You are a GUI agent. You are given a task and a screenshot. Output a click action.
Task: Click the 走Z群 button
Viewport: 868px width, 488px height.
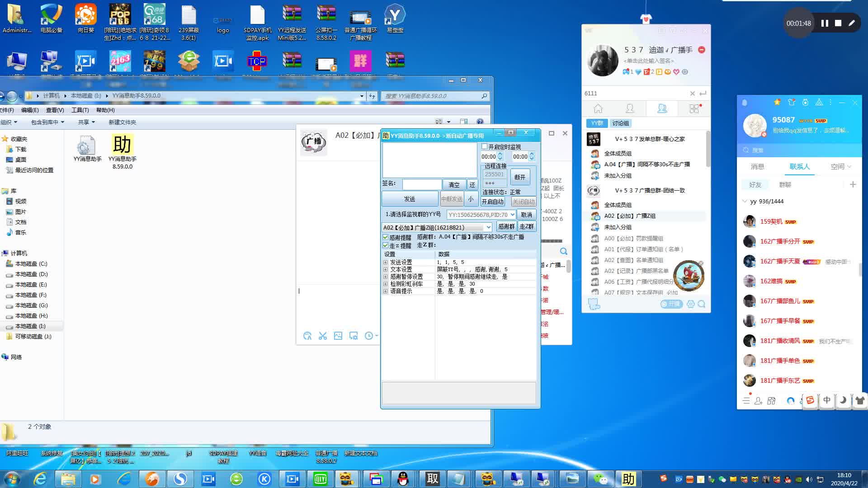(527, 226)
